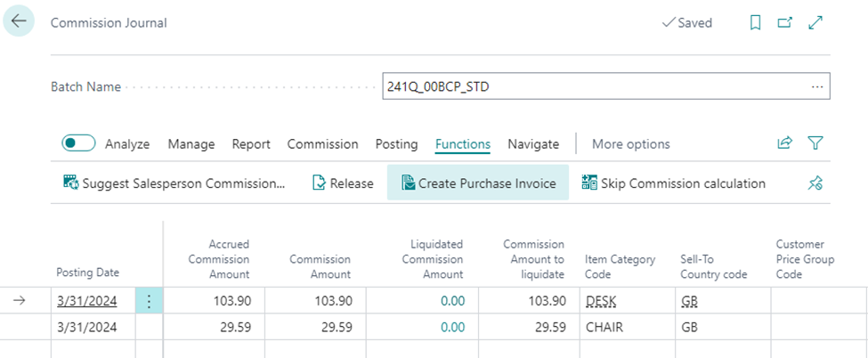Click Skip Commission calculation
Screen dimensions: 868x358
tap(674, 183)
